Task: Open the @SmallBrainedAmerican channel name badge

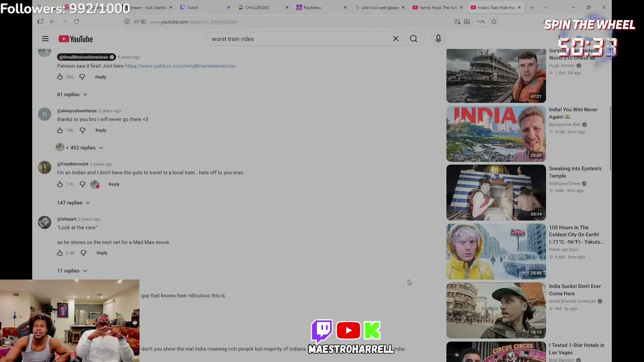Action: pyautogui.click(x=87, y=57)
